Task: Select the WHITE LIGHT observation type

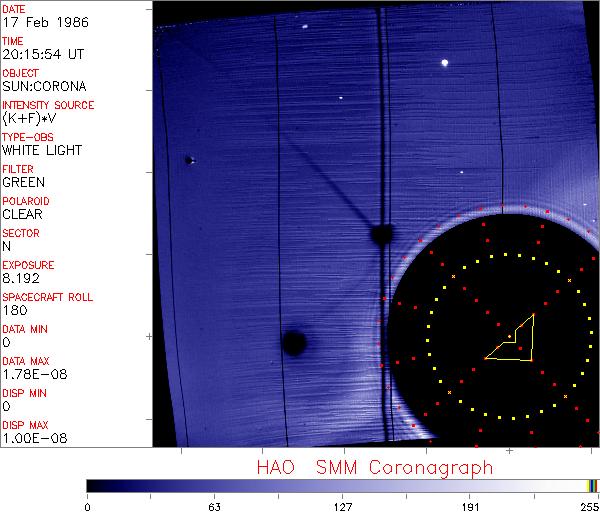Action: 42,150
